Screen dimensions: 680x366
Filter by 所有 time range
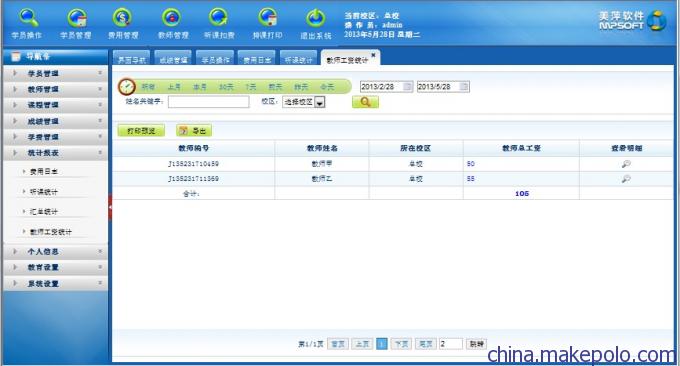coord(148,87)
